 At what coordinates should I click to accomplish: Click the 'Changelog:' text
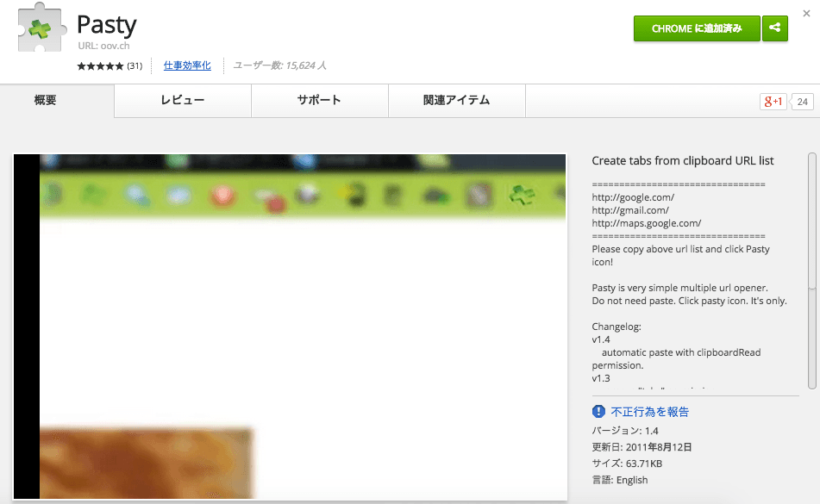point(616,327)
